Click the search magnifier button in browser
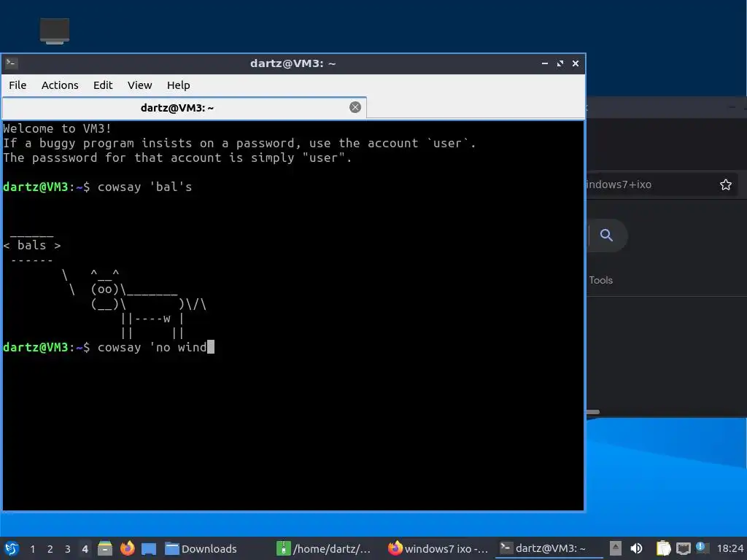Viewport: 747px width, 560px height. [606, 235]
